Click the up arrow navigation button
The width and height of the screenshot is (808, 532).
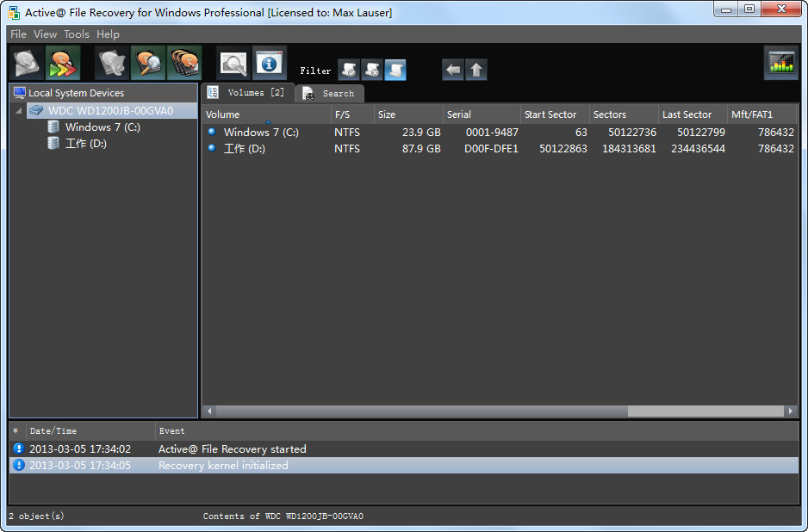476,70
